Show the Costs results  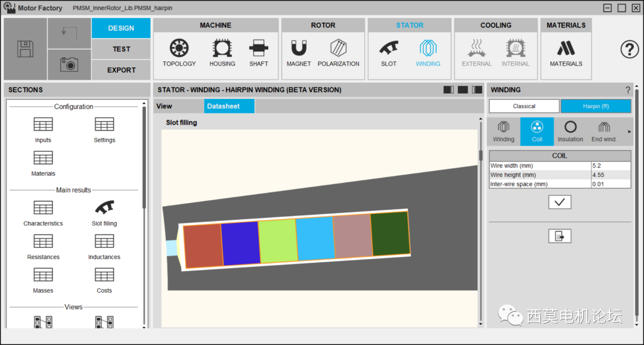coord(104,281)
